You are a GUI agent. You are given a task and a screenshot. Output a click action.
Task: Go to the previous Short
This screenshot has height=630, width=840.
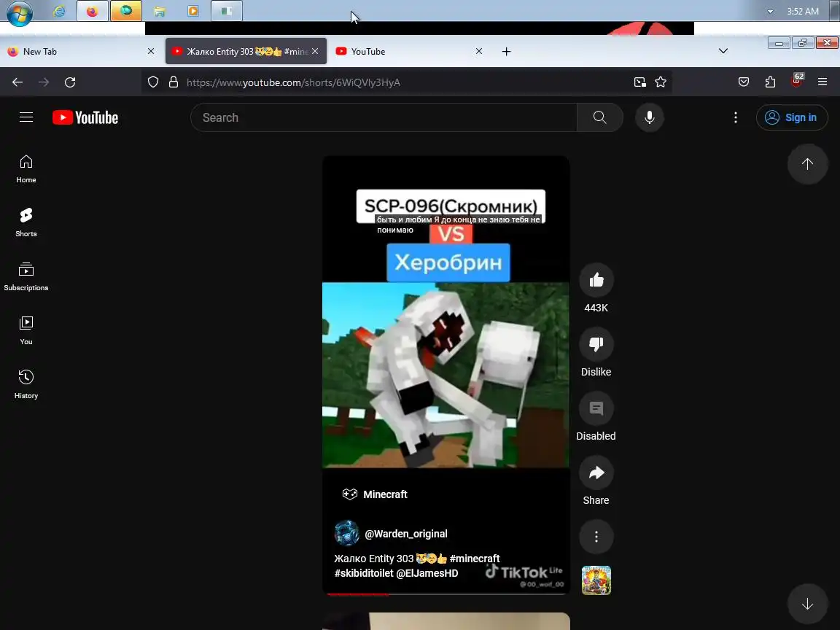click(x=807, y=164)
